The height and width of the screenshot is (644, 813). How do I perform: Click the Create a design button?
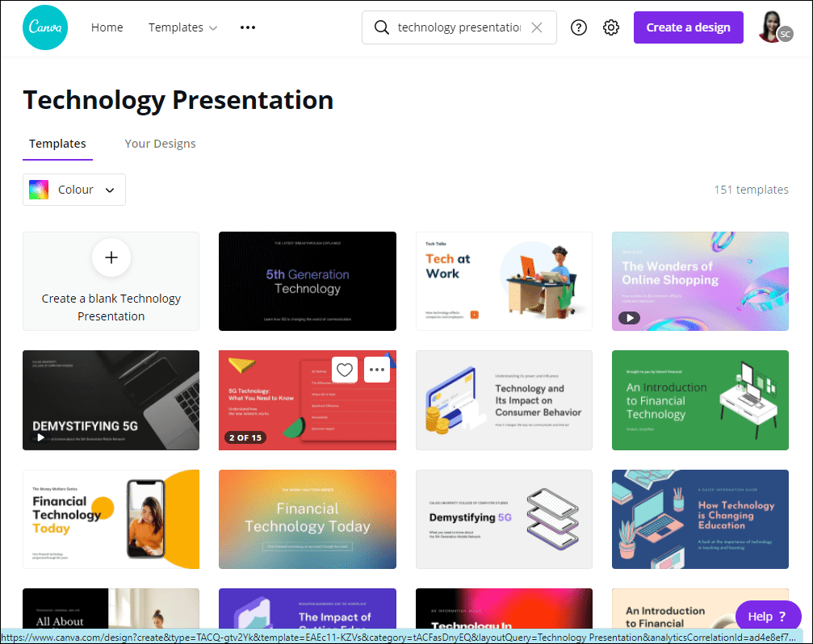tap(688, 27)
